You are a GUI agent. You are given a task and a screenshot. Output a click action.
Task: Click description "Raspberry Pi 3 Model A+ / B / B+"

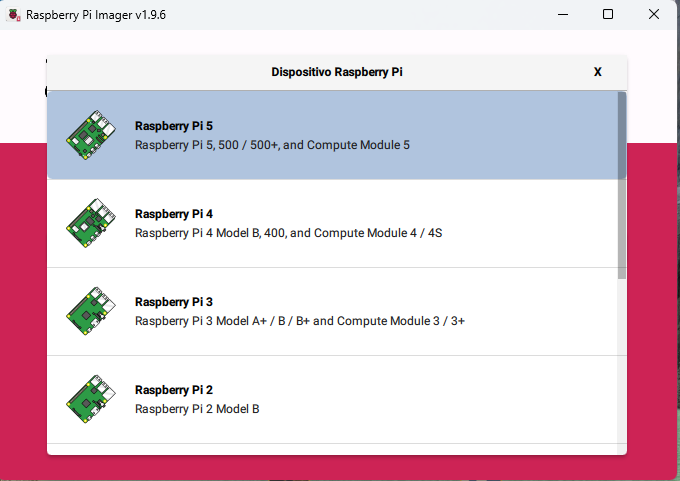point(222,321)
